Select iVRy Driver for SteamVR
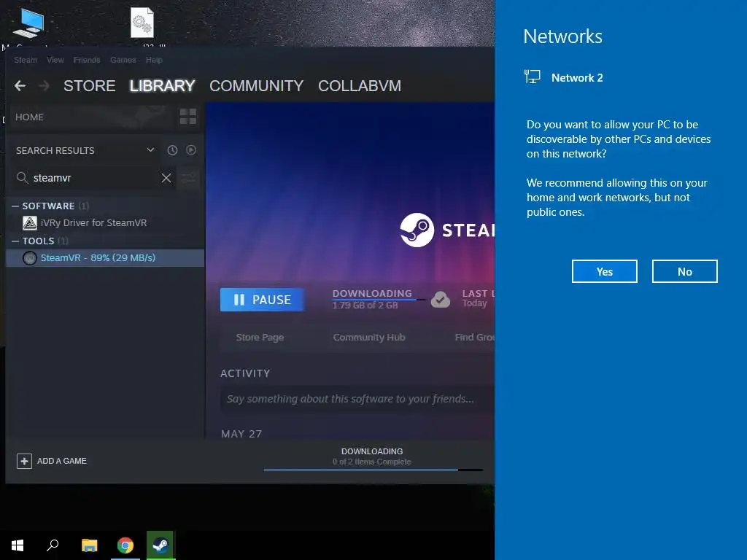The image size is (747, 560). click(x=94, y=223)
